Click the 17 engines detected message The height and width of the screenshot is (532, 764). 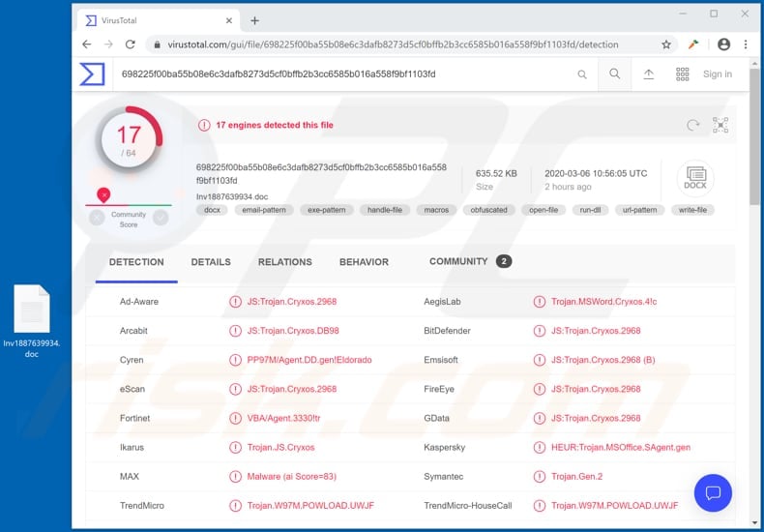[275, 125]
